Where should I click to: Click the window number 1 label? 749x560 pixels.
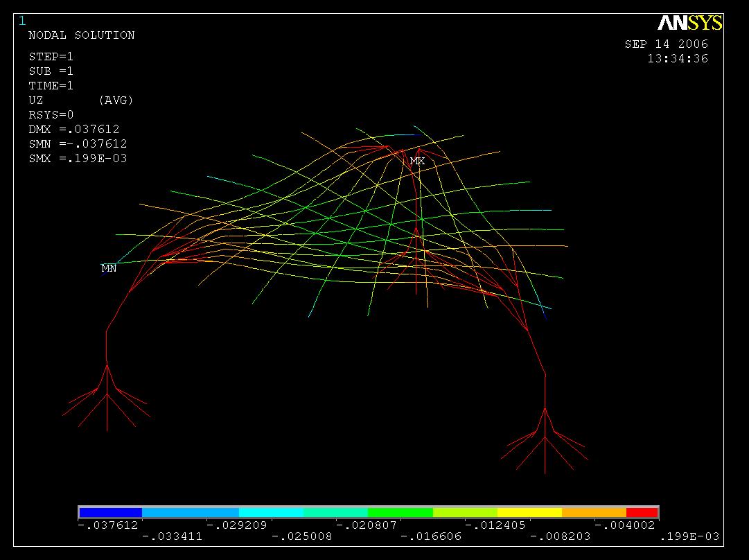pos(22,21)
